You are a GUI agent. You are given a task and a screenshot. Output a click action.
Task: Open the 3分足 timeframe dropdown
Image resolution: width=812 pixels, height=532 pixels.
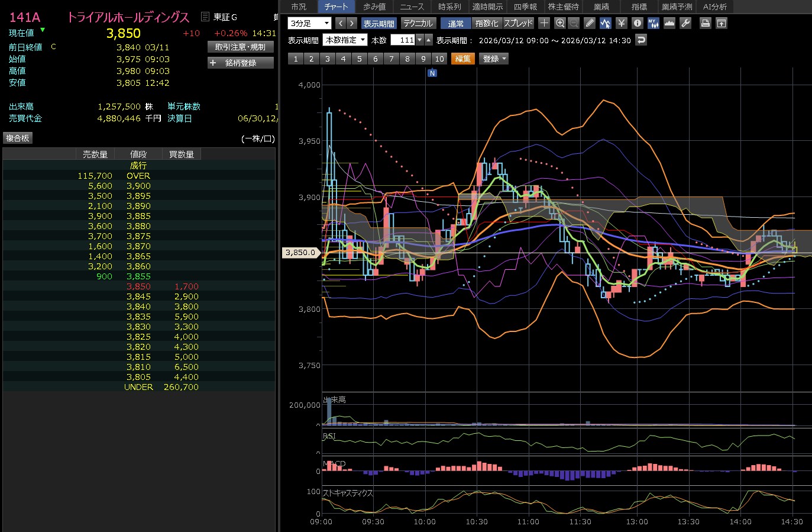coord(309,23)
